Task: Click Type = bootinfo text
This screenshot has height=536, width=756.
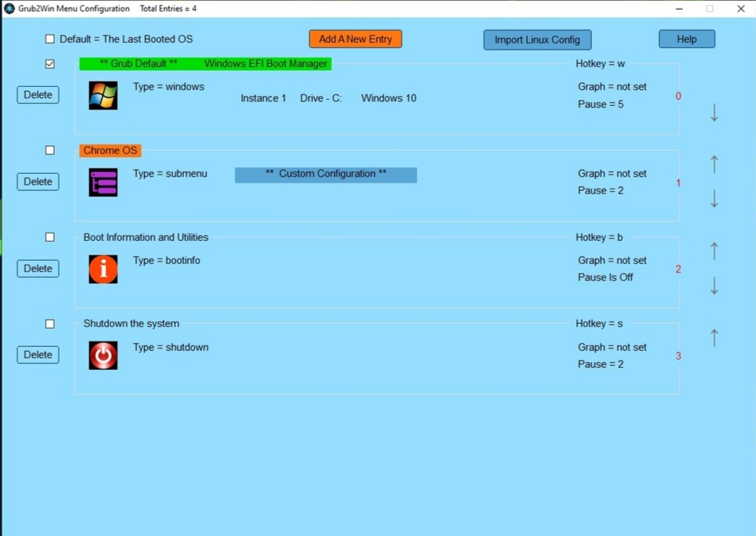Action: [x=167, y=260]
